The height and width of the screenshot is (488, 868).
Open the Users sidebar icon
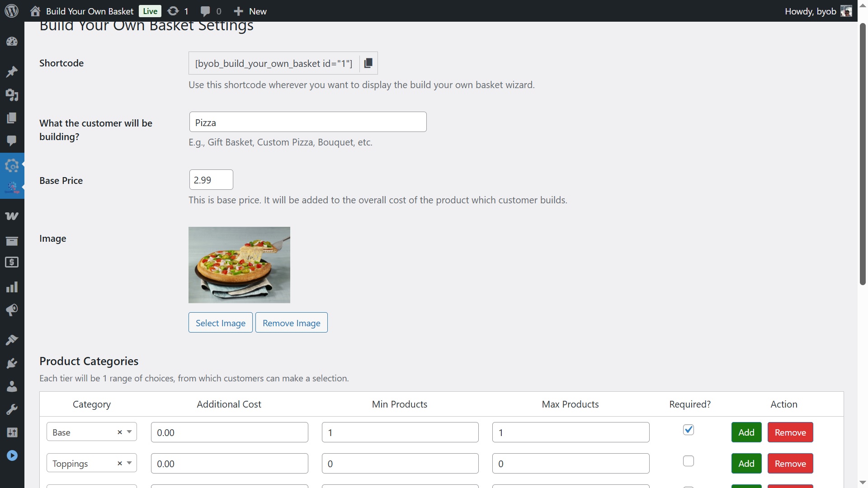(x=12, y=386)
